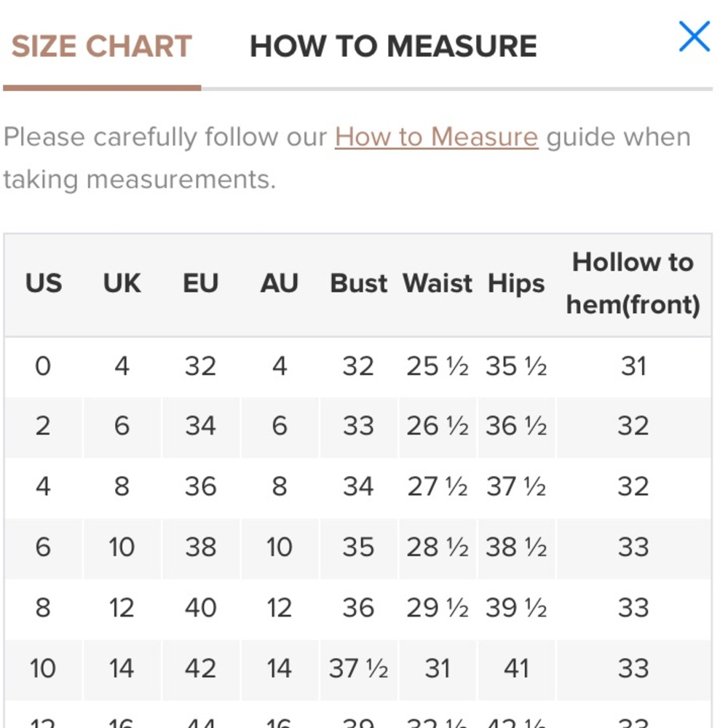Select the US size 4 cell
728x728 pixels.
43,487
